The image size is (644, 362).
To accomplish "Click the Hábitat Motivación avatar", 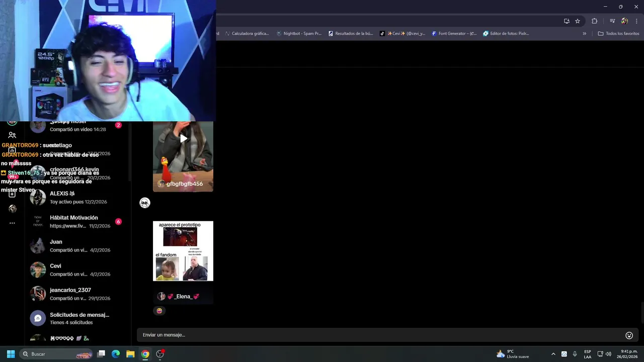I will (38, 222).
